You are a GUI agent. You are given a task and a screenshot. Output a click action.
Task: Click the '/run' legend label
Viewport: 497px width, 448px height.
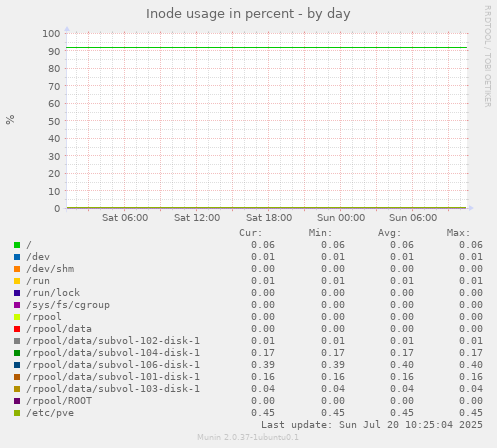(38, 281)
